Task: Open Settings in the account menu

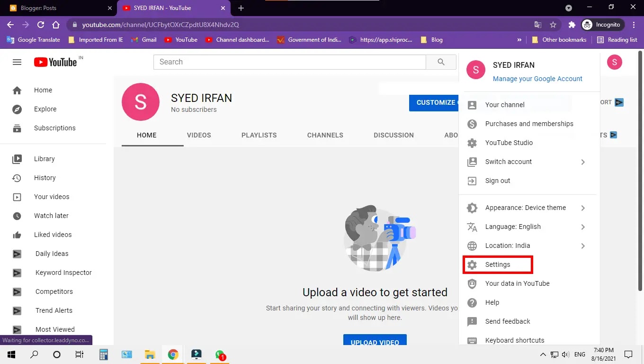Action: point(498,264)
